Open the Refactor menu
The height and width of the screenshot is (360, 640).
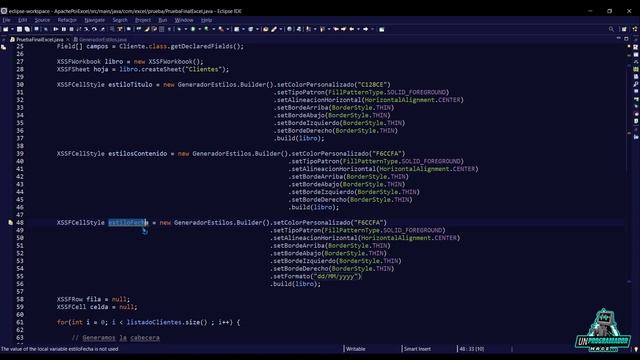[x=67, y=20]
